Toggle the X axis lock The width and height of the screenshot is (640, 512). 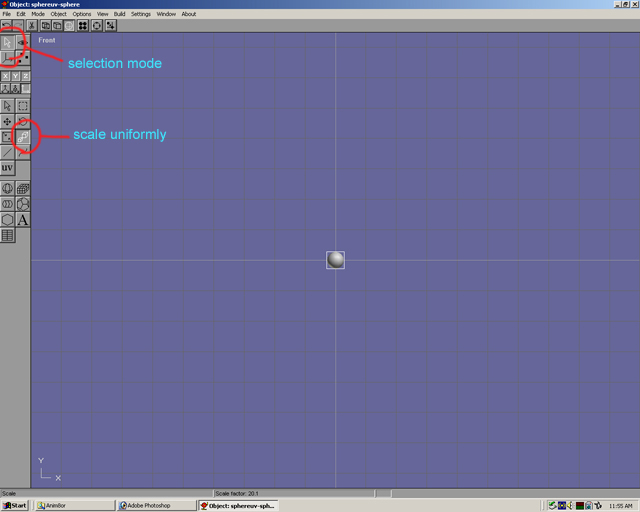[x=5, y=76]
